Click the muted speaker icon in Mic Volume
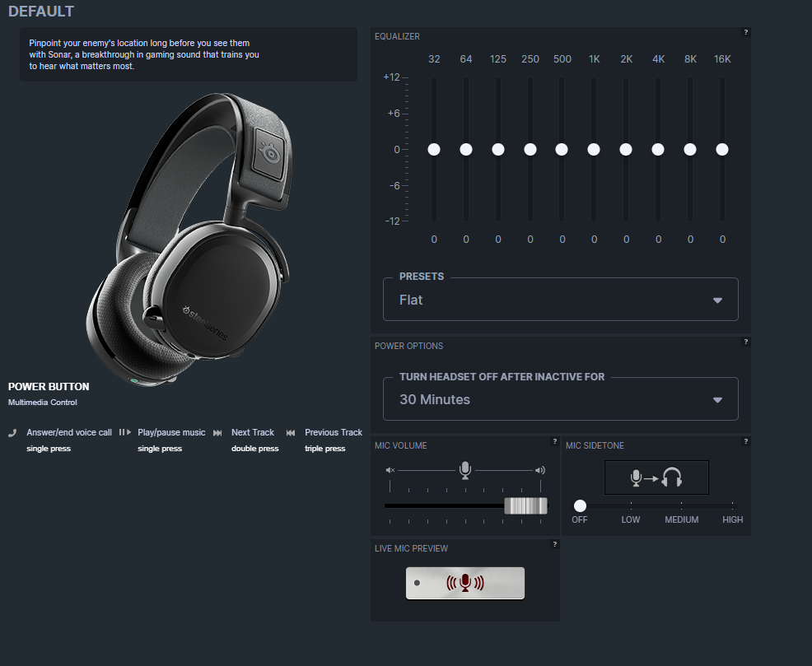Viewport: 812px width, 666px height. coord(390,470)
